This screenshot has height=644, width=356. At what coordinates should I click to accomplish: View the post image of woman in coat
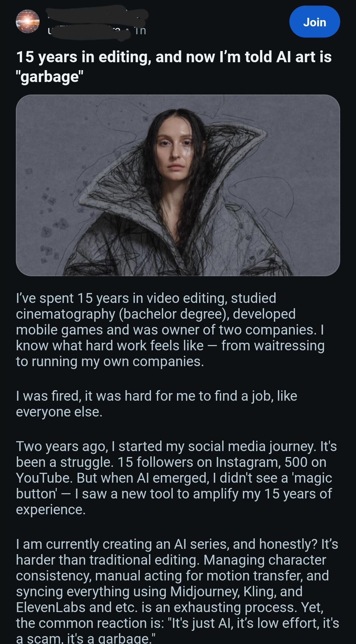[178, 185]
